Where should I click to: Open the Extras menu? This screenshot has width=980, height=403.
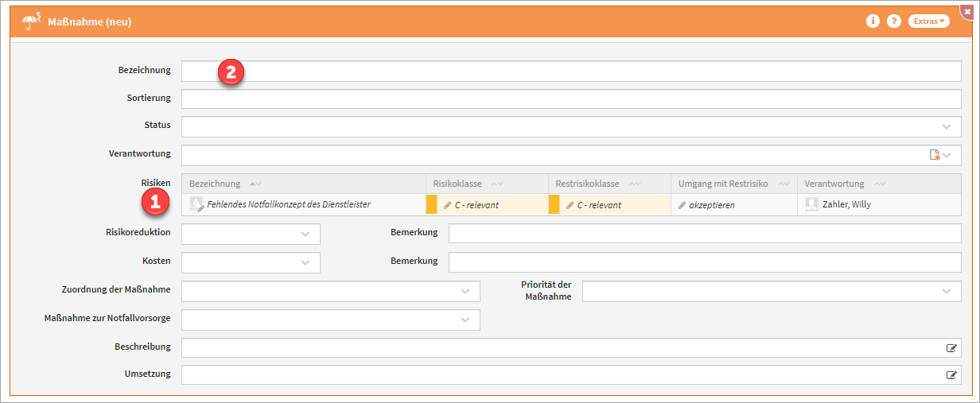click(x=928, y=21)
